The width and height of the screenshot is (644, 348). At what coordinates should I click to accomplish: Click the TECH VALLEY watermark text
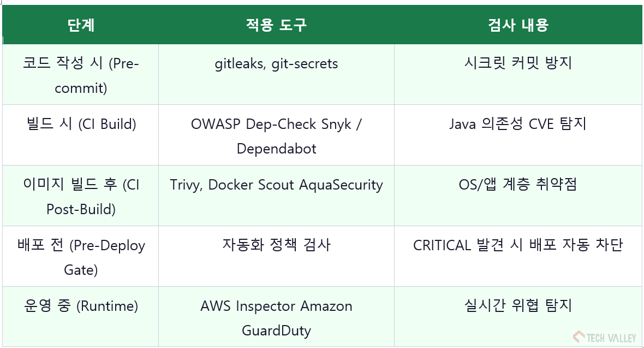click(612, 338)
